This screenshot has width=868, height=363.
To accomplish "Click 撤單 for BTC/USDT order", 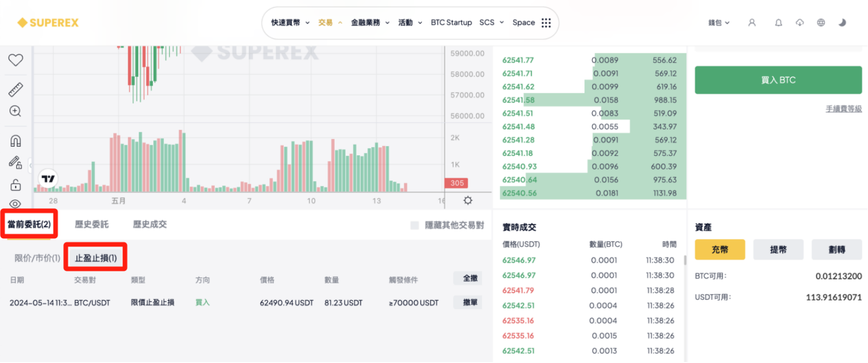I will (468, 302).
